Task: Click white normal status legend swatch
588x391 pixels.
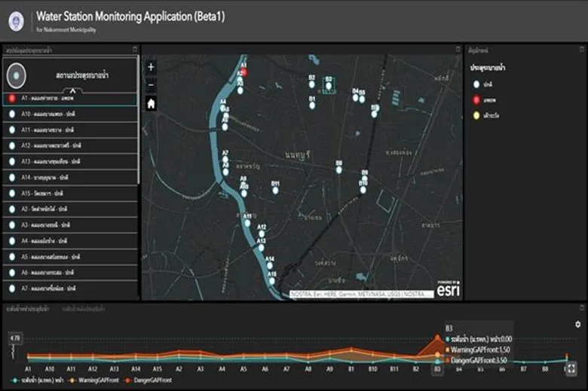Action: coord(476,84)
